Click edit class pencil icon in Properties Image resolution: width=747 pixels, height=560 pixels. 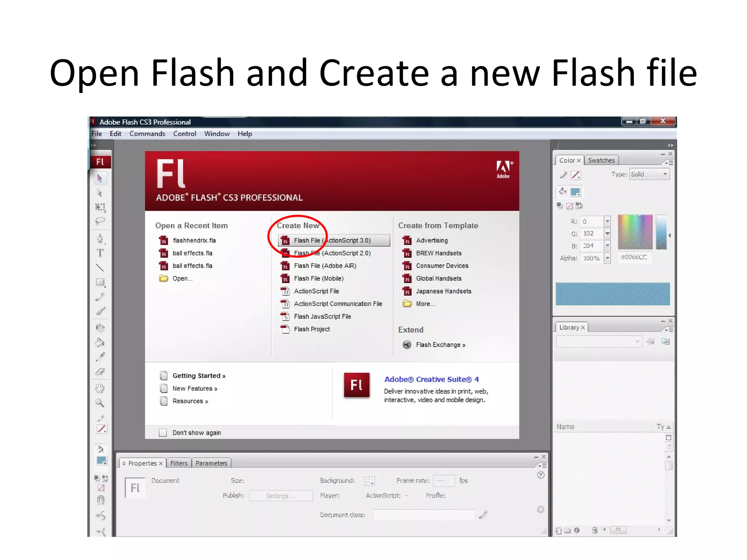(483, 514)
